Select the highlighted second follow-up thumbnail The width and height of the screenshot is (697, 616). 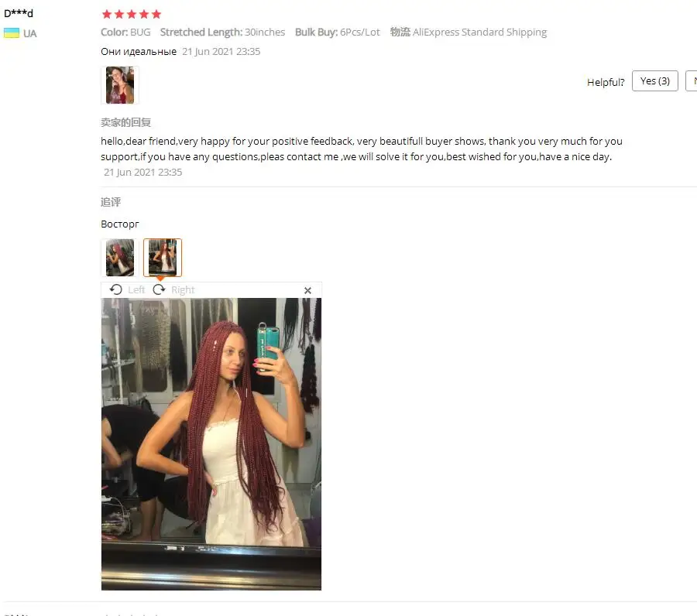pos(163,258)
